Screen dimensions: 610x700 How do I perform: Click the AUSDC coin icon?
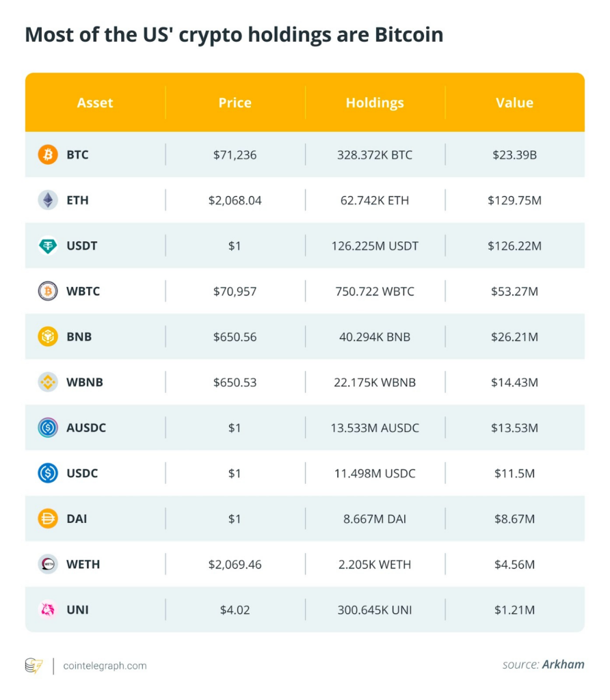pos(48,428)
